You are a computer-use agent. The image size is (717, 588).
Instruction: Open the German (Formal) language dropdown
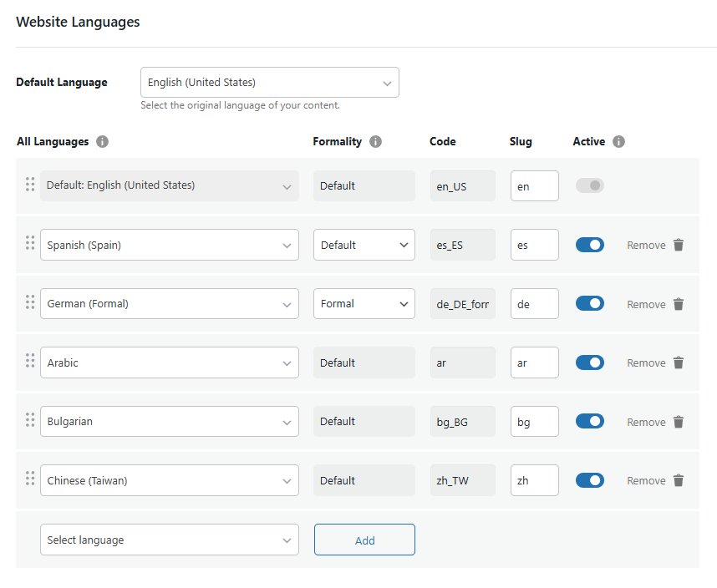[170, 304]
